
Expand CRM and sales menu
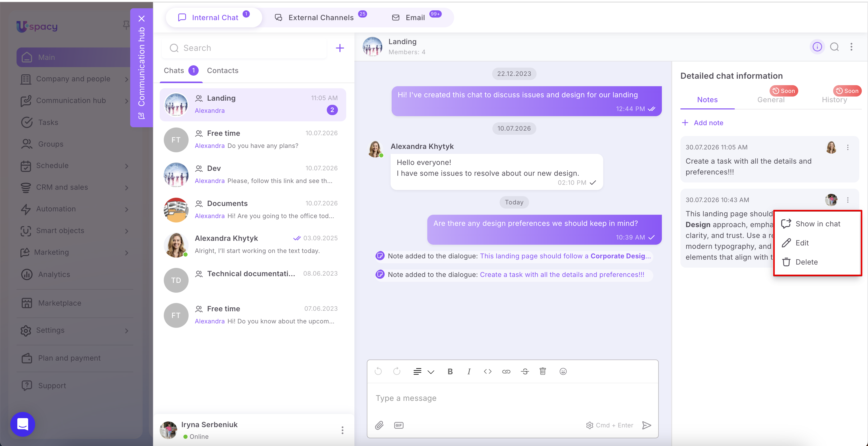pos(127,187)
